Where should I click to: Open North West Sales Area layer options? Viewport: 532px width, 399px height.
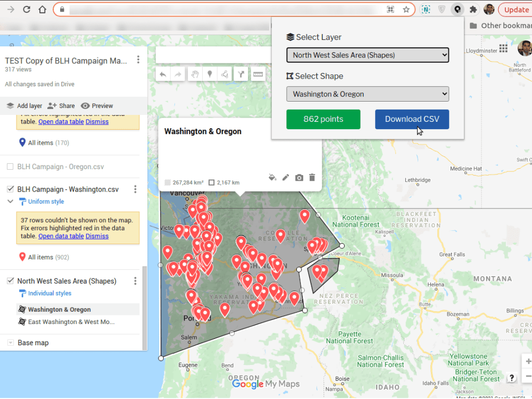click(x=135, y=281)
